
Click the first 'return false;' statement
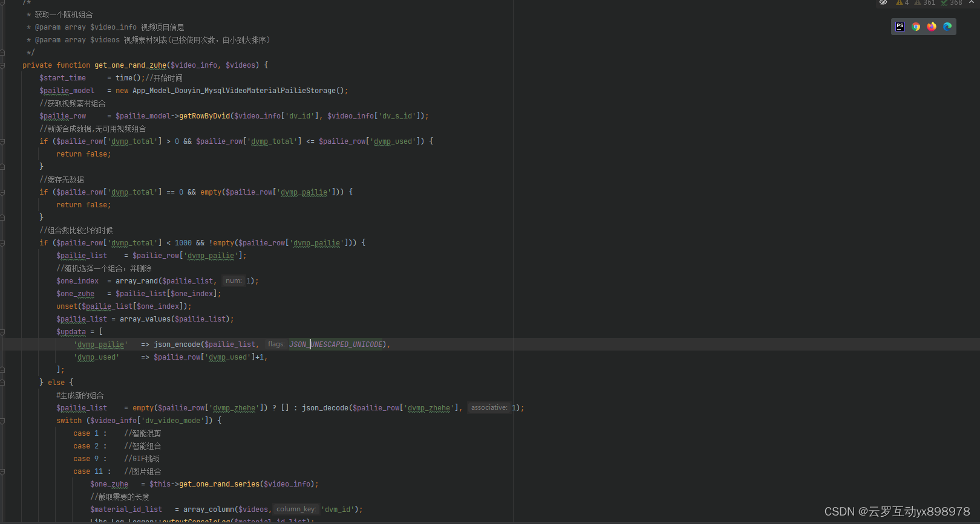(x=83, y=154)
